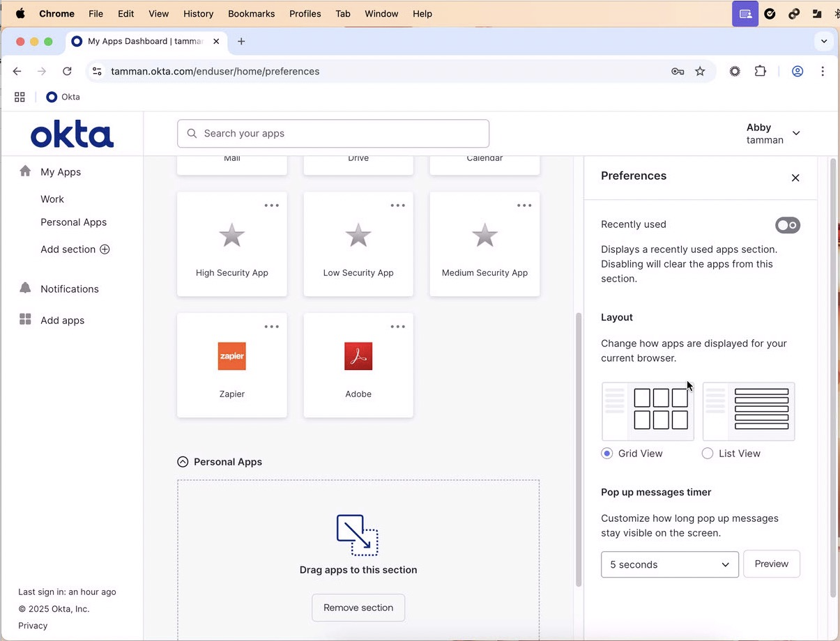Open options menu for Adobe card

point(397,327)
